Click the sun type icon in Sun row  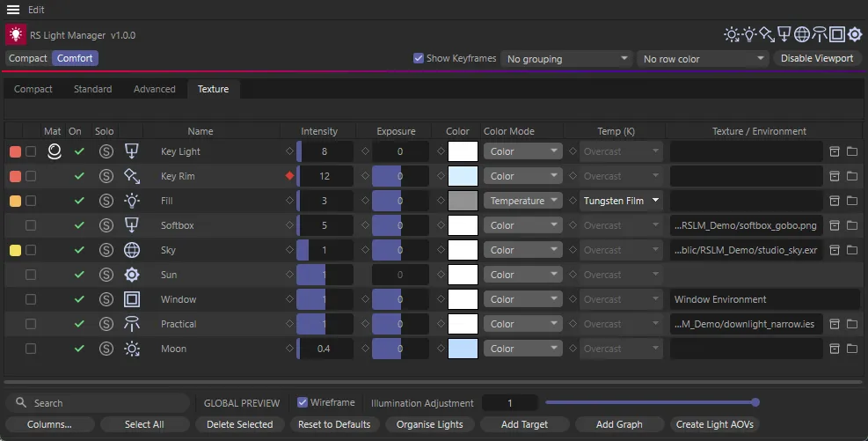coord(132,275)
